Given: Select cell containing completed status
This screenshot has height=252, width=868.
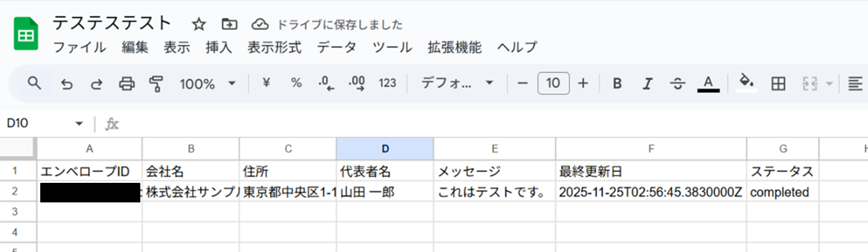Looking at the screenshot, I should pos(782,192).
